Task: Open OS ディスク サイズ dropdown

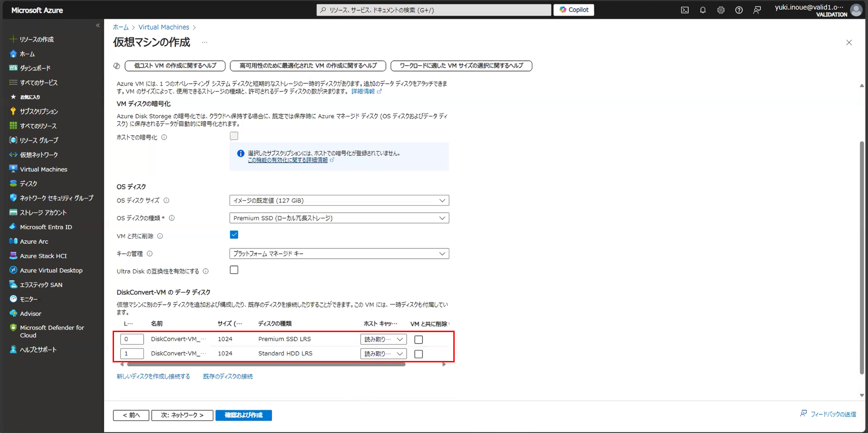Action: coord(339,200)
